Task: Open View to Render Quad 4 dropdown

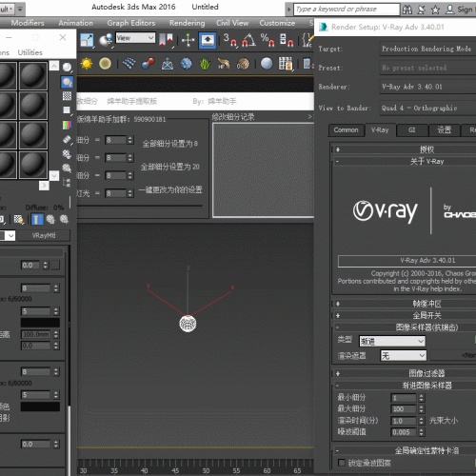Action: [427, 108]
